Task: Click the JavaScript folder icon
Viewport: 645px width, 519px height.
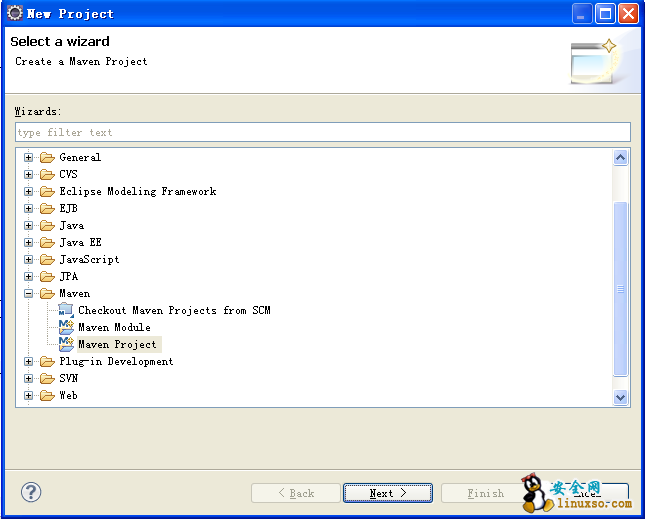Action: click(47, 260)
